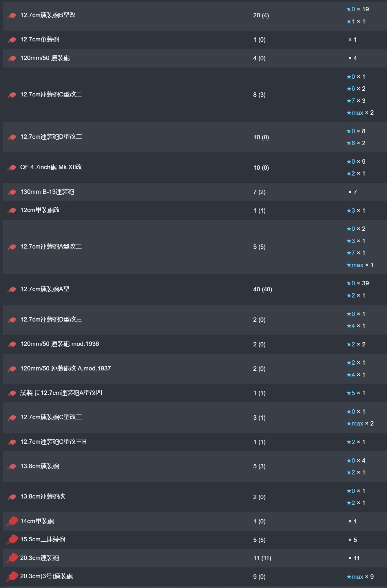Click the gun icon beside 12.7cm単装砲

click(x=12, y=40)
